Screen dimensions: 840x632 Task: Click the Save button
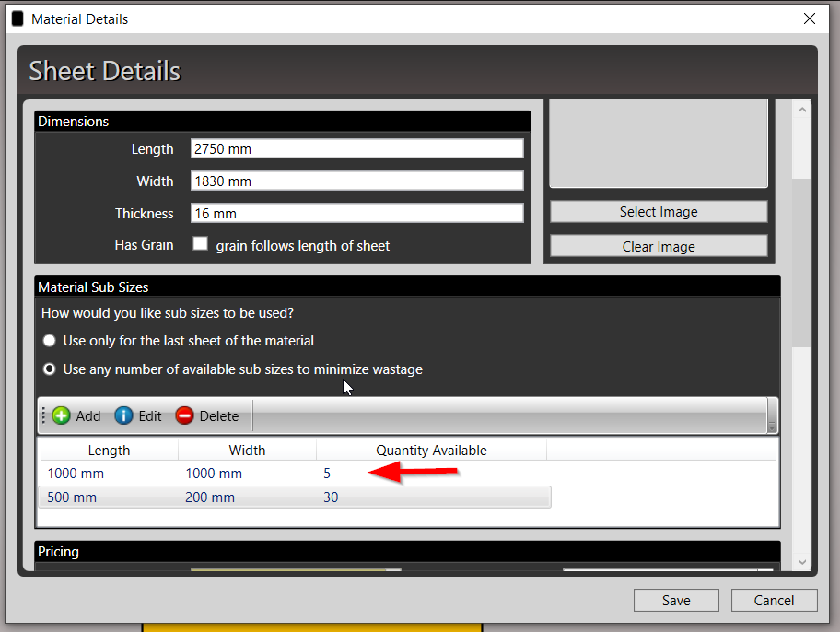pos(676,601)
